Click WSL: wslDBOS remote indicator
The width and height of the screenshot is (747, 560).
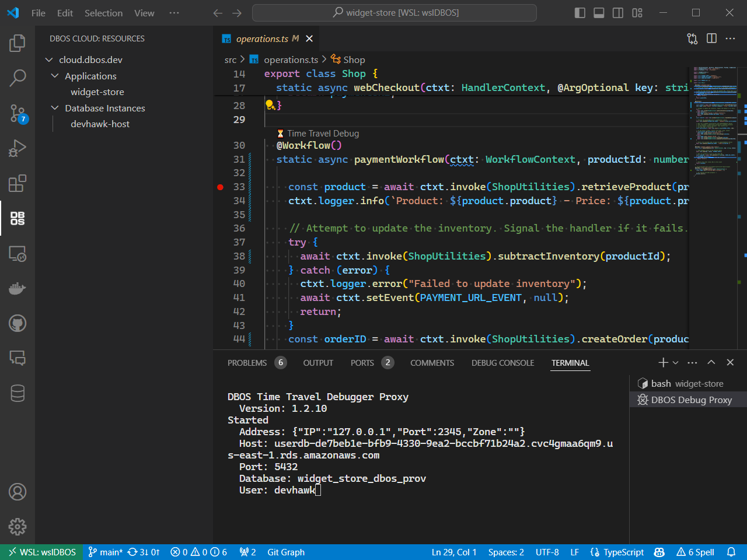click(x=42, y=552)
